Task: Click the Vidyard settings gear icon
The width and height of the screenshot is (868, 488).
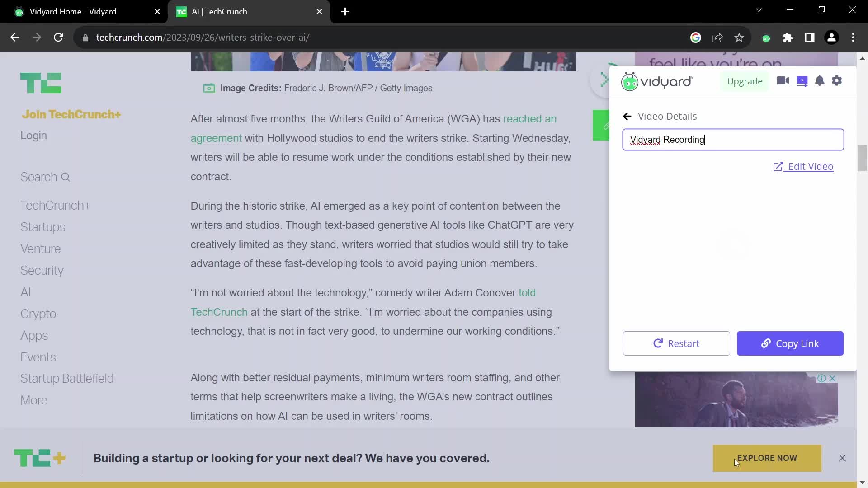Action: tap(838, 81)
